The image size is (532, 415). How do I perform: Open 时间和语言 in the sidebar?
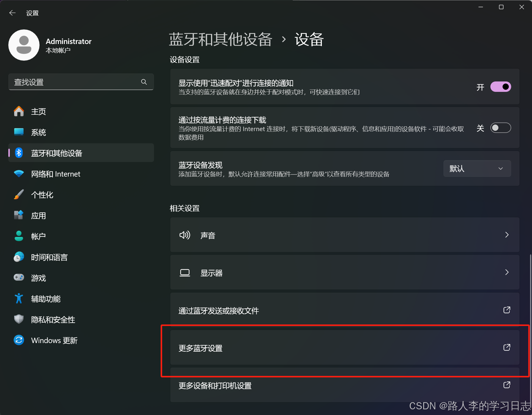[x=81, y=257]
